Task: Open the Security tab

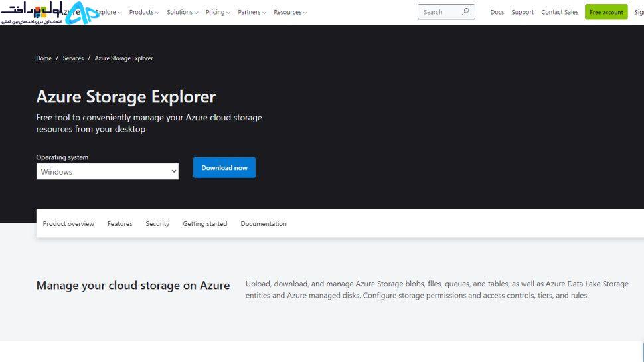Action: coord(157,224)
